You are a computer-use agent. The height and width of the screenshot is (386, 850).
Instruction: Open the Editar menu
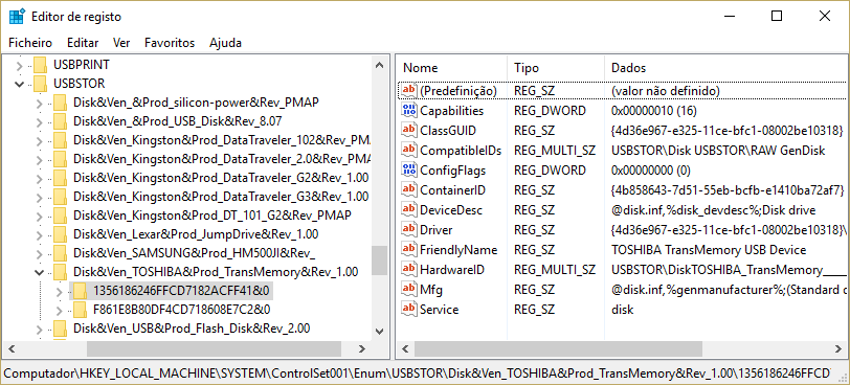click(83, 43)
